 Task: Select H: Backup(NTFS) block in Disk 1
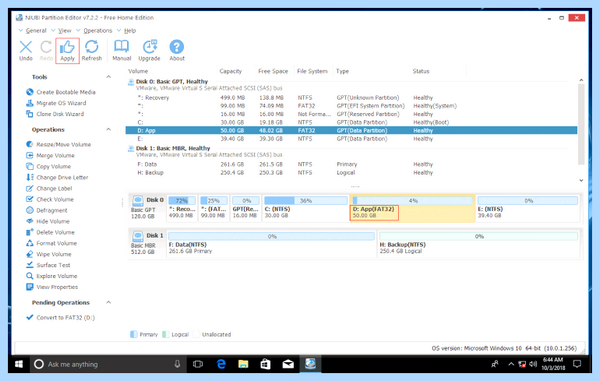tap(479, 244)
